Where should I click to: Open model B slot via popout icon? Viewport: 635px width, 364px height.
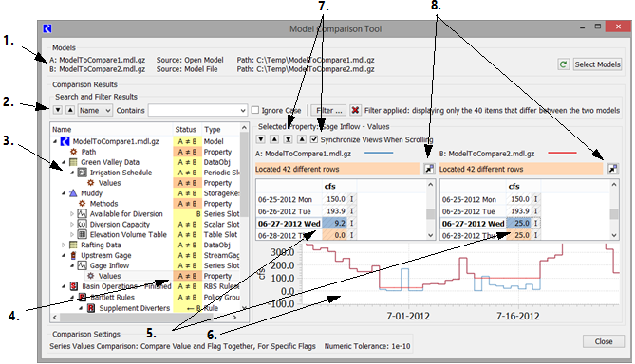click(613, 169)
